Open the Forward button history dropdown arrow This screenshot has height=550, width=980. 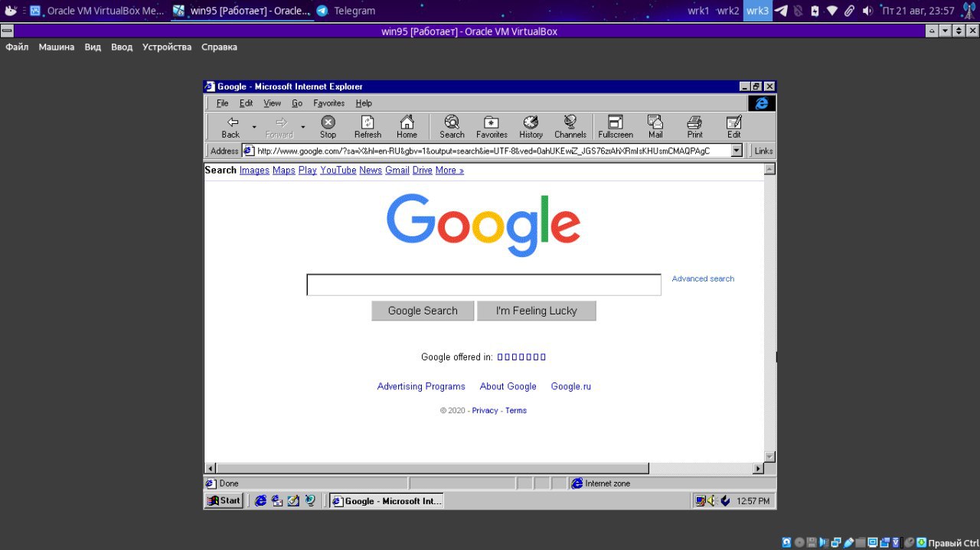tap(302, 127)
